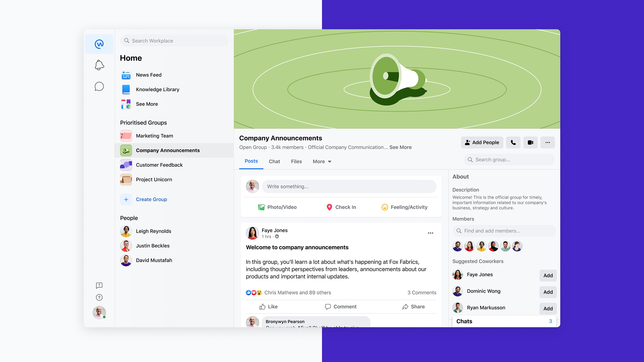
Task: Expand the More tab dropdown
Action: pyautogui.click(x=322, y=161)
